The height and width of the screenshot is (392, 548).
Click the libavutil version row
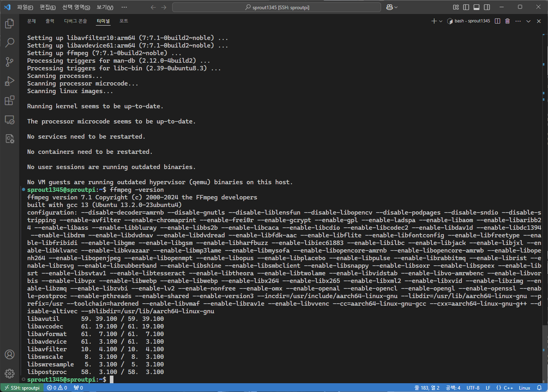pos(95,318)
